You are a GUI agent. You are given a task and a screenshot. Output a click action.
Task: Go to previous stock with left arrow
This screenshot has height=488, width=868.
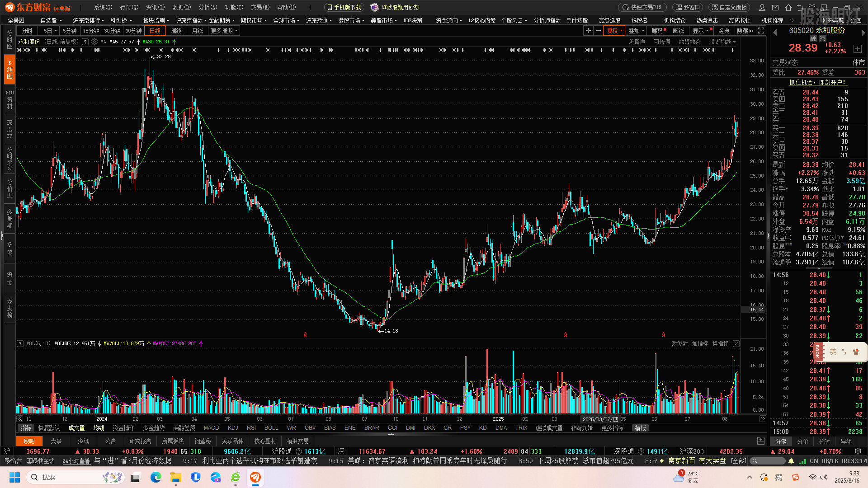(x=775, y=33)
